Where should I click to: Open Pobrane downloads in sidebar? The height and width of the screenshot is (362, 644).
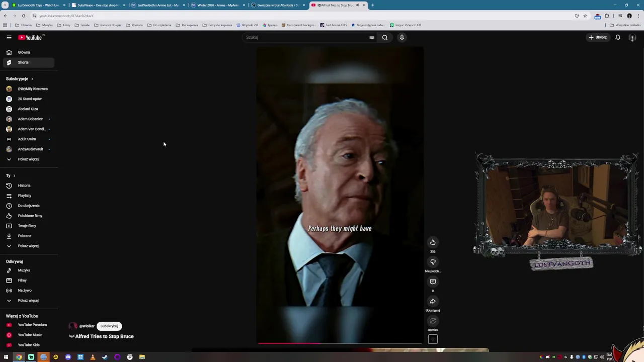(28, 236)
